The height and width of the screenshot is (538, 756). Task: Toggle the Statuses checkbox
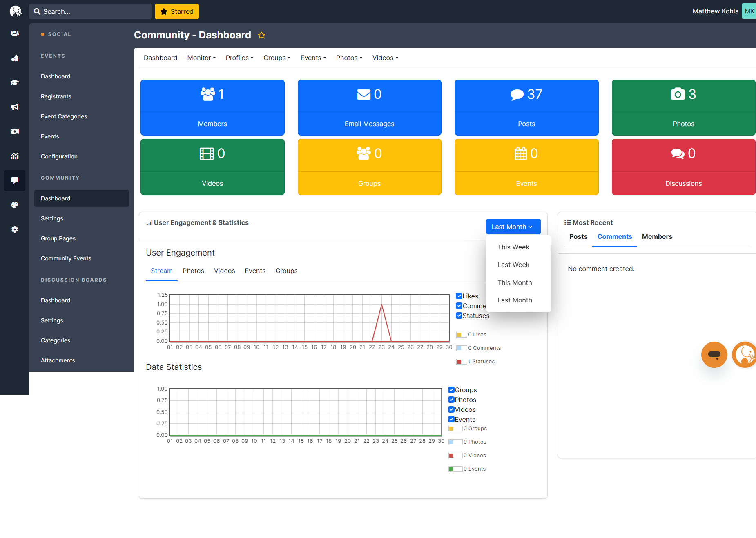459,316
